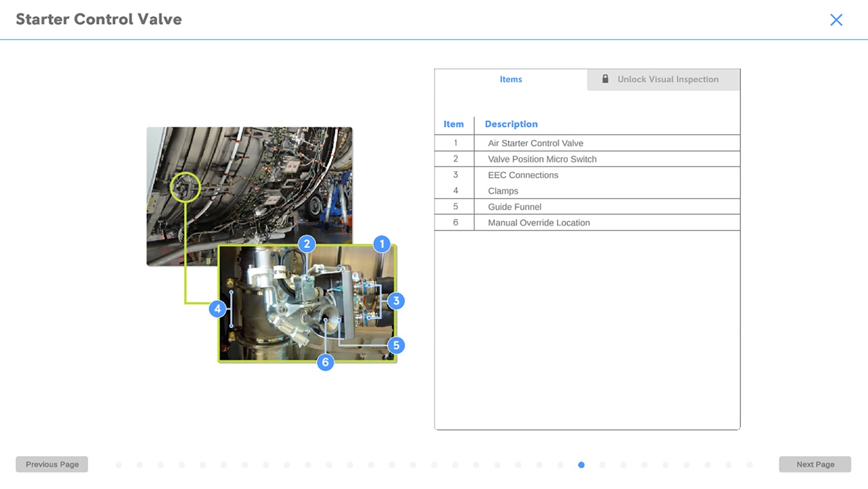Click the lock icon on inspection tab
868x489 pixels.
[x=605, y=79]
